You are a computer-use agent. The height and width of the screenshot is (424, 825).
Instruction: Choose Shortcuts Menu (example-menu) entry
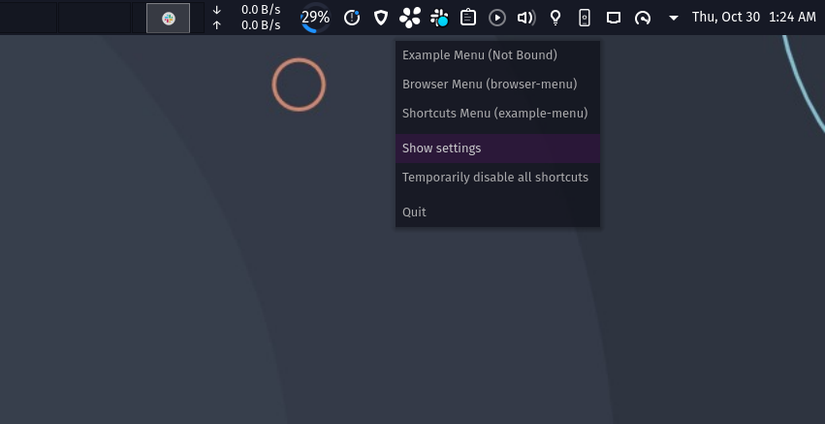(498, 113)
